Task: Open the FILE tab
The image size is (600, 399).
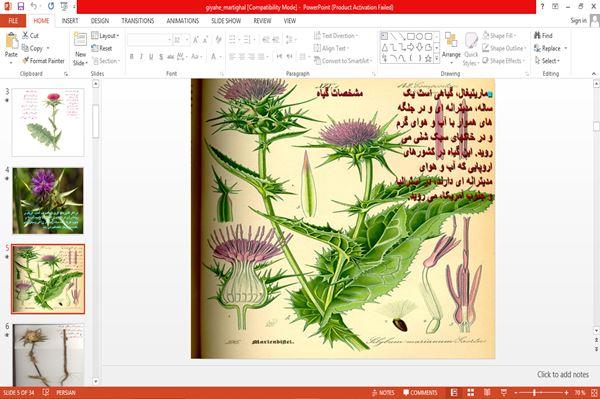Action: pos(13,21)
